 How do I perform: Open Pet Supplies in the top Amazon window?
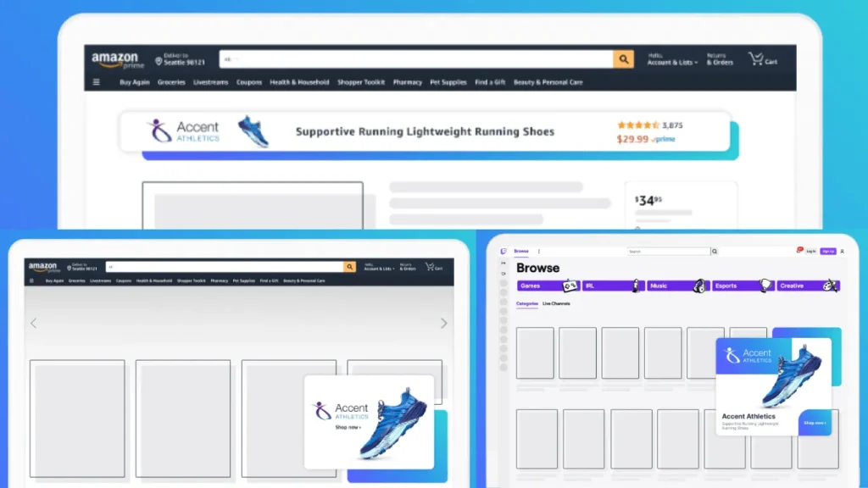click(448, 82)
